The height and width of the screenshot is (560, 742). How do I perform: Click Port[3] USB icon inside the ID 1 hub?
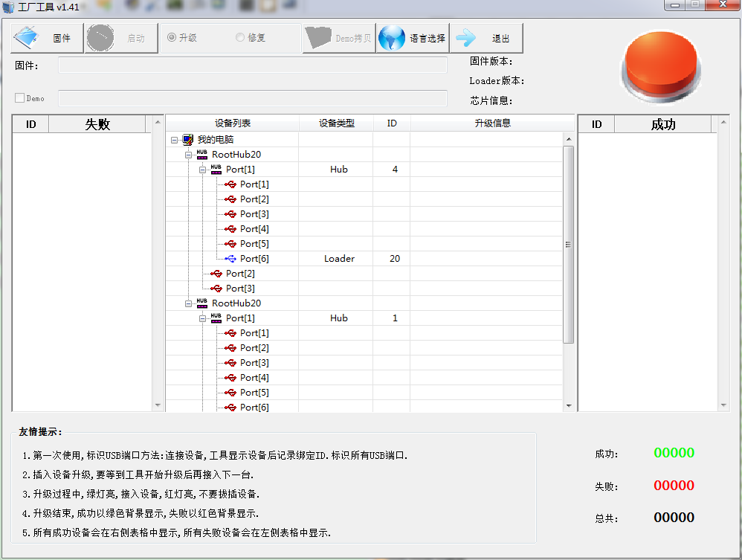[x=230, y=363]
